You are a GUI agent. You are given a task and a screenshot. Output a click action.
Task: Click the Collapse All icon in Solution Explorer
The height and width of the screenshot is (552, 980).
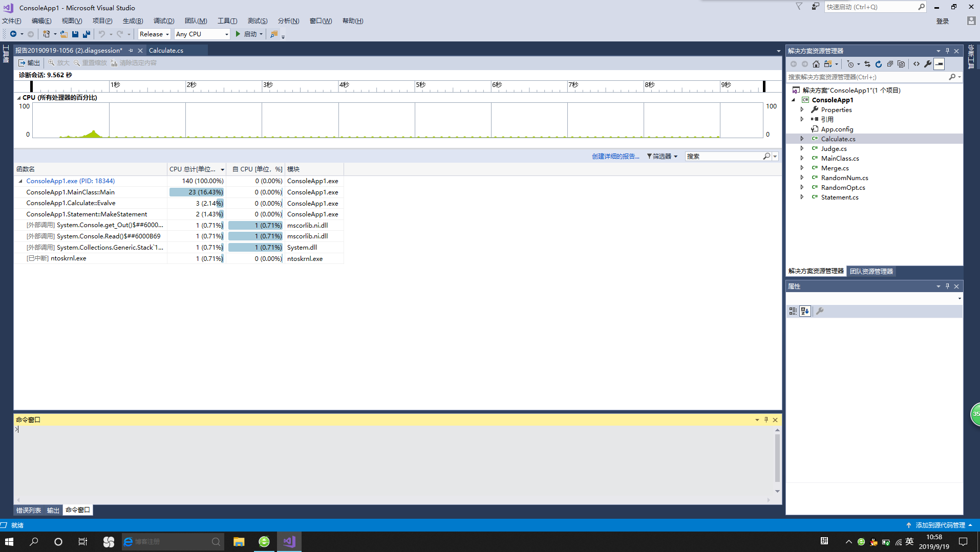click(890, 64)
